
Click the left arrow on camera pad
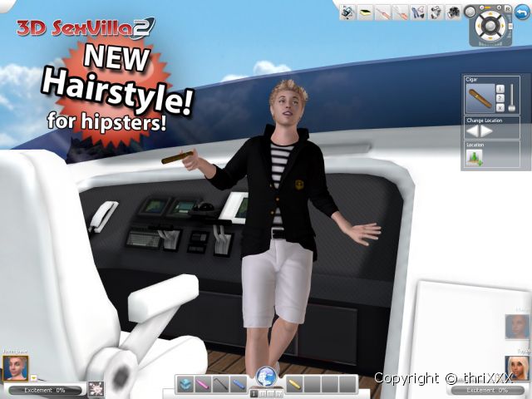(x=479, y=26)
